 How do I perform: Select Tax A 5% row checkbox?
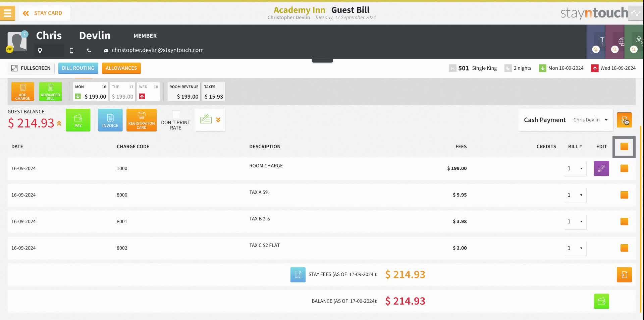tap(624, 195)
